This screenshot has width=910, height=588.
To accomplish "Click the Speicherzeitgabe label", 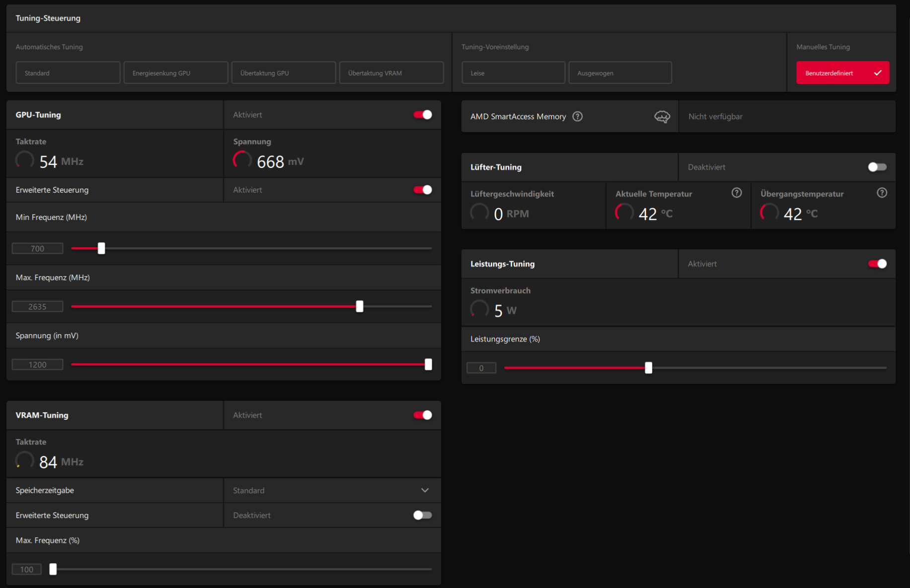I will click(45, 490).
